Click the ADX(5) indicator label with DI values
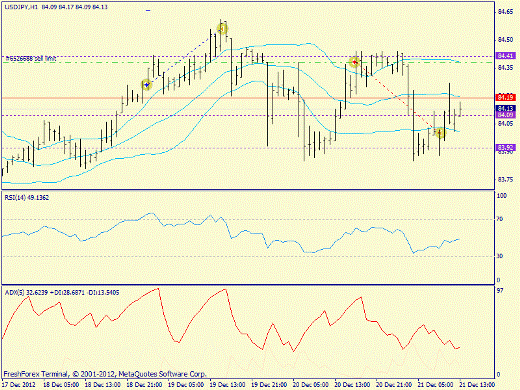This screenshot has width=520, height=390. click(x=62, y=292)
